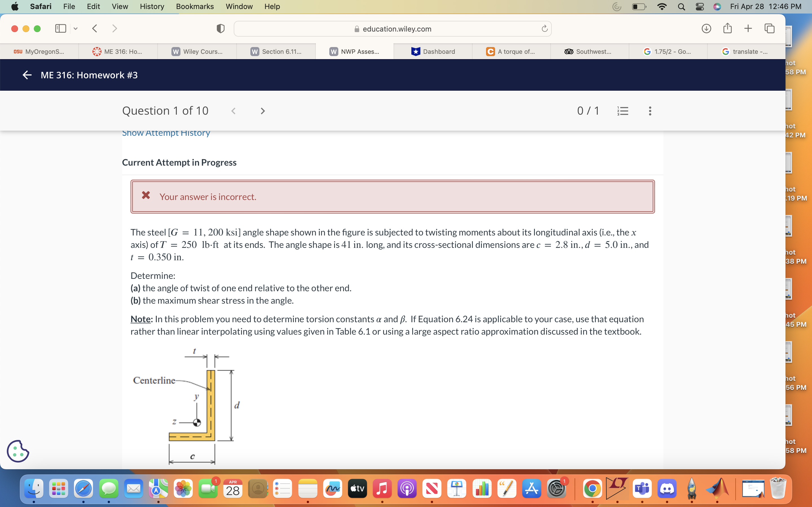Open Spotlight search in menu bar
This screenshot has width=812, height=507.
[x=681, y=6]
